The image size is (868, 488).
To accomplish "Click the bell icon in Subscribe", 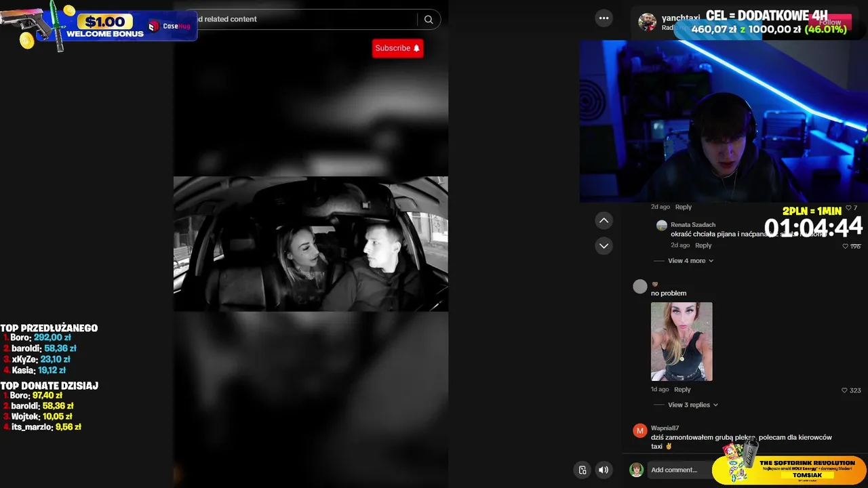I will coord(416,48).
